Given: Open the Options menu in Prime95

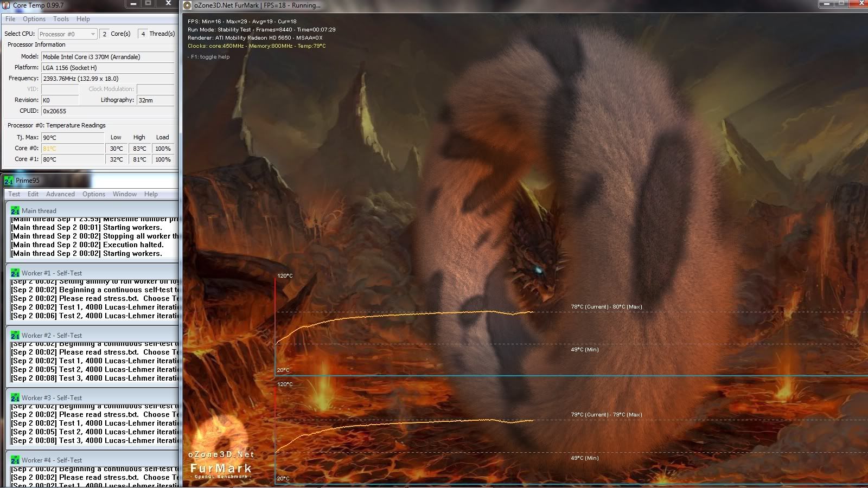Looking at the screenshot, I should click(x=94, y=194).
